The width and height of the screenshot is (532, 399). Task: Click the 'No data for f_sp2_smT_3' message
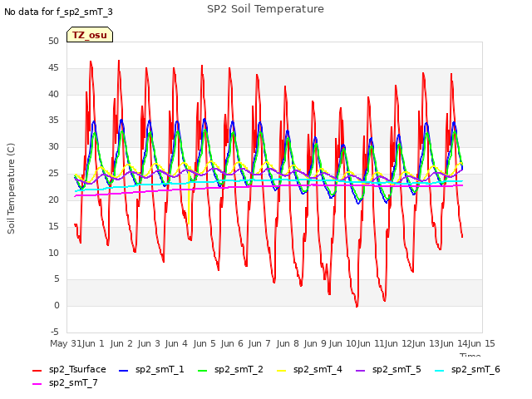pos(58,12)
